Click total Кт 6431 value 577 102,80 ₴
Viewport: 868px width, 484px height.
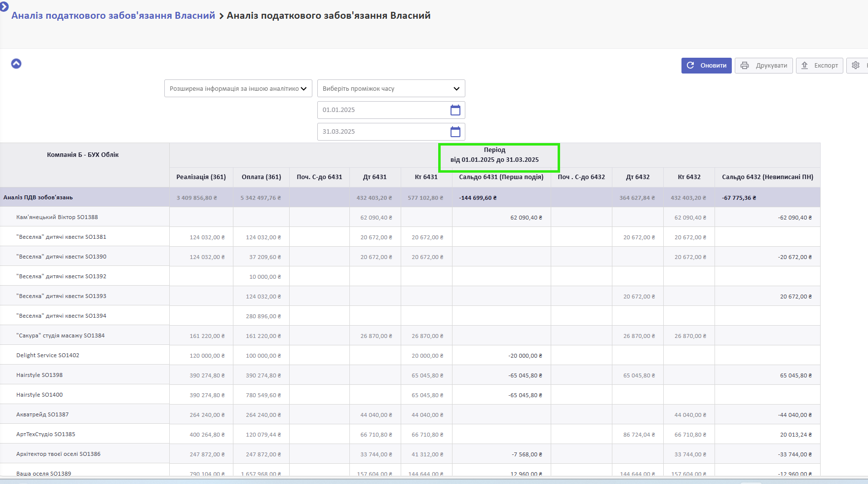point(425,198)
